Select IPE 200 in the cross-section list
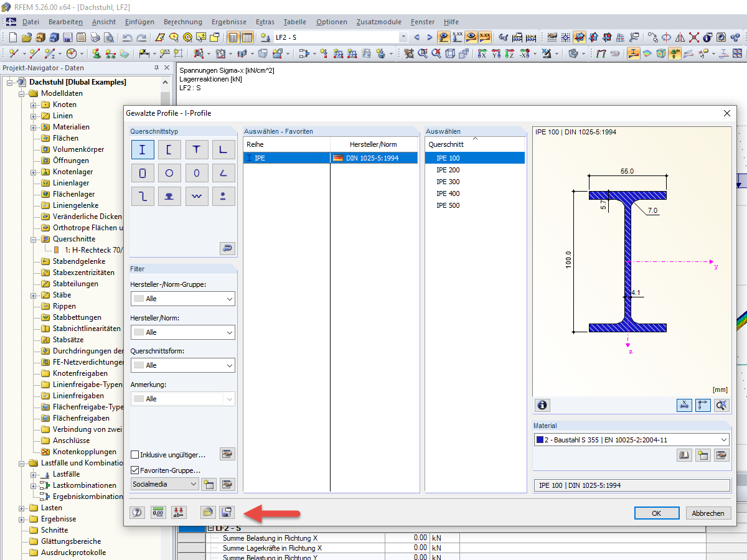This screenshot has height=560, width=747. [x=475, y=170]
